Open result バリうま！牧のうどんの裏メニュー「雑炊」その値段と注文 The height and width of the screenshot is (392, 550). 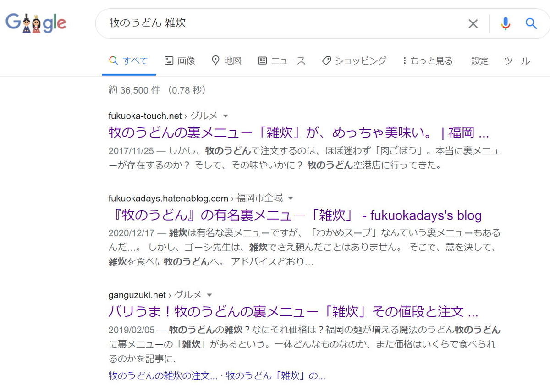[293, 312]
